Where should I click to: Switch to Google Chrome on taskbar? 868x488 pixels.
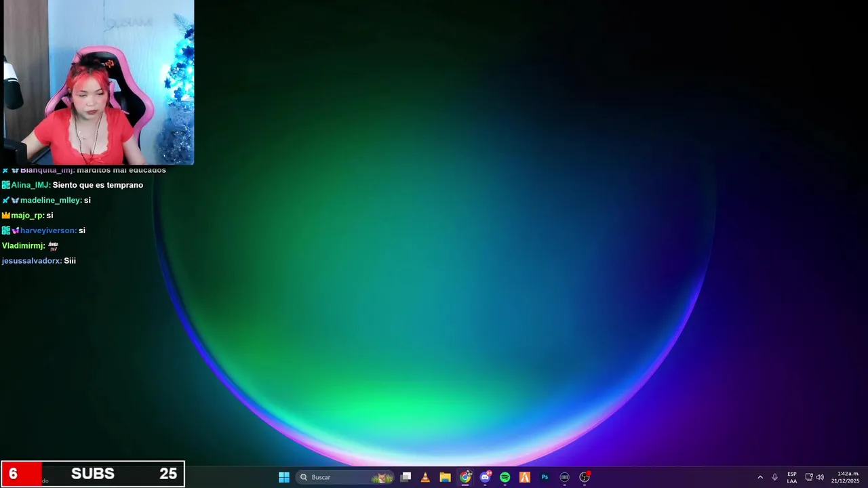465,477
